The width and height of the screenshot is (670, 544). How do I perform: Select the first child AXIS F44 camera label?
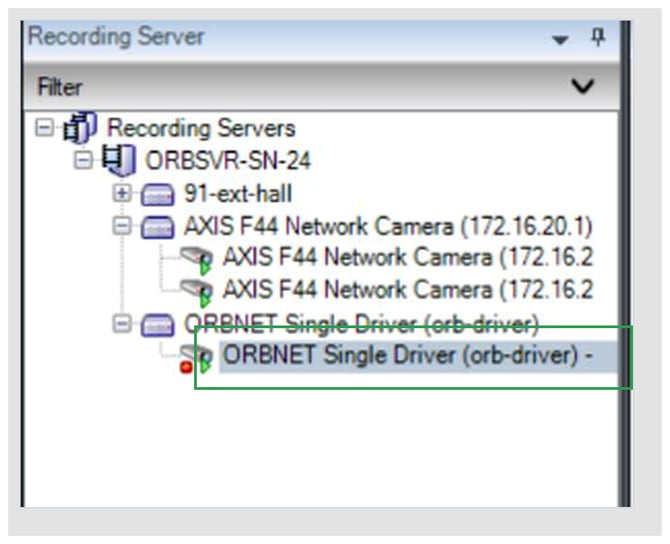408,257
